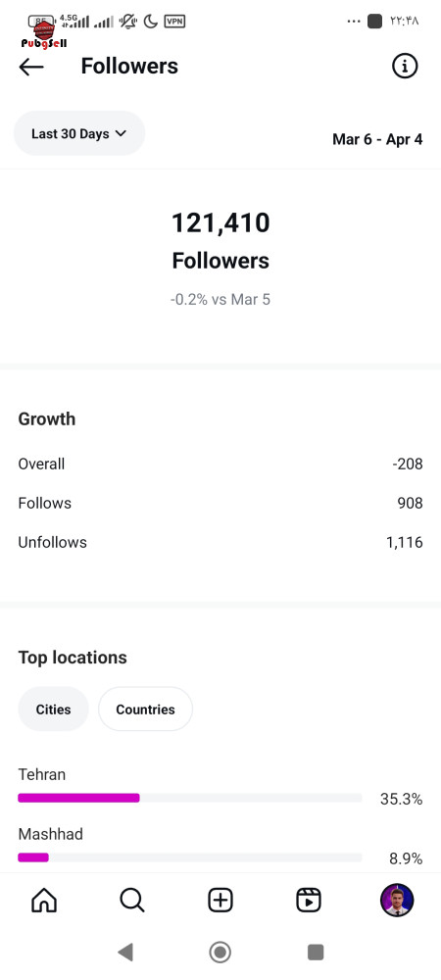Viewport: 441px width, 980px height.
Task: Tap the Android home circle button
Action: pyautogui.click(x=220, y=952)
